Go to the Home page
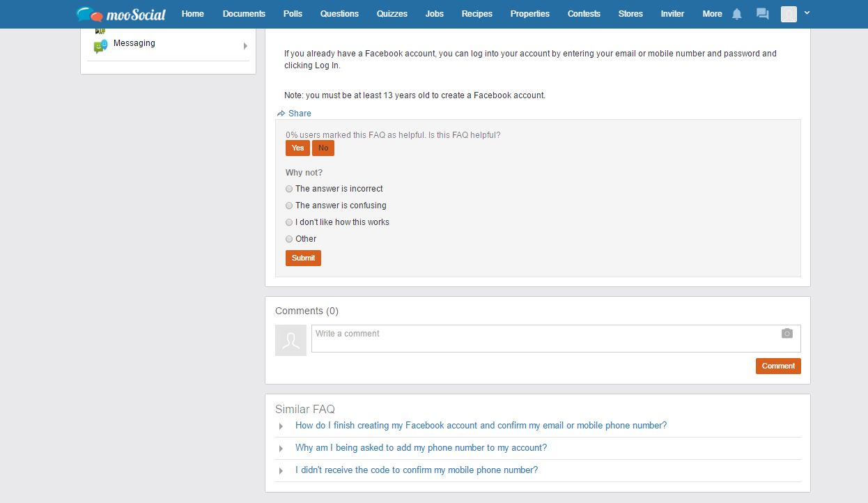 coord(193,14)
